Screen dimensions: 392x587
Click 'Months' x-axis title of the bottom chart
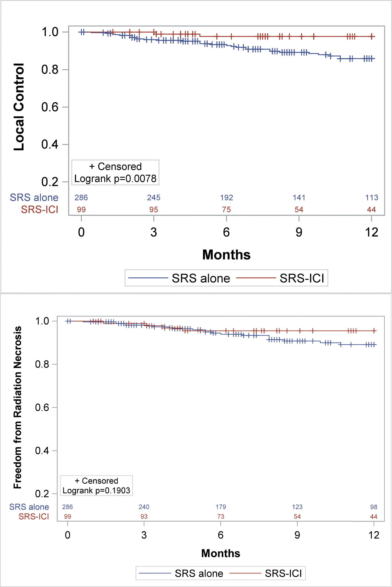point(221,553)
